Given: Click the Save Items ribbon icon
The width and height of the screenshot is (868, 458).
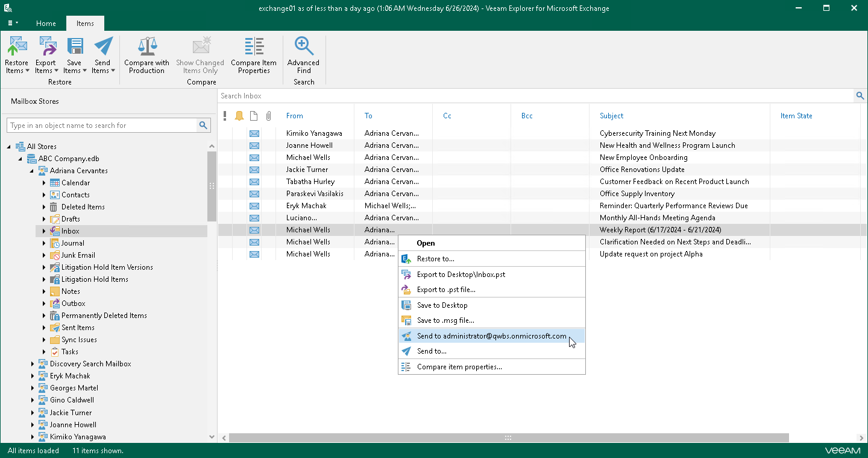Looking at the screenshot, I should tap(74, 47).
